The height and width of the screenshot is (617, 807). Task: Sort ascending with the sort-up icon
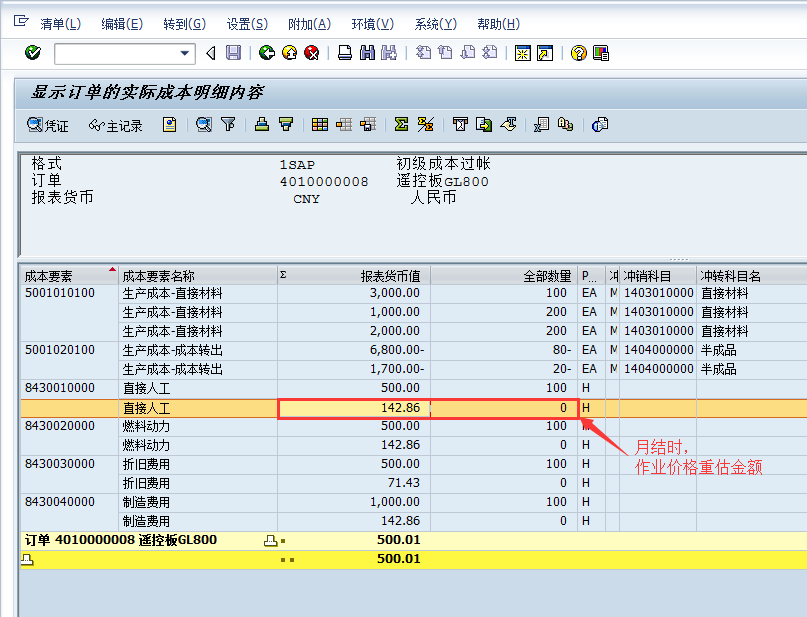click(261, 124)
